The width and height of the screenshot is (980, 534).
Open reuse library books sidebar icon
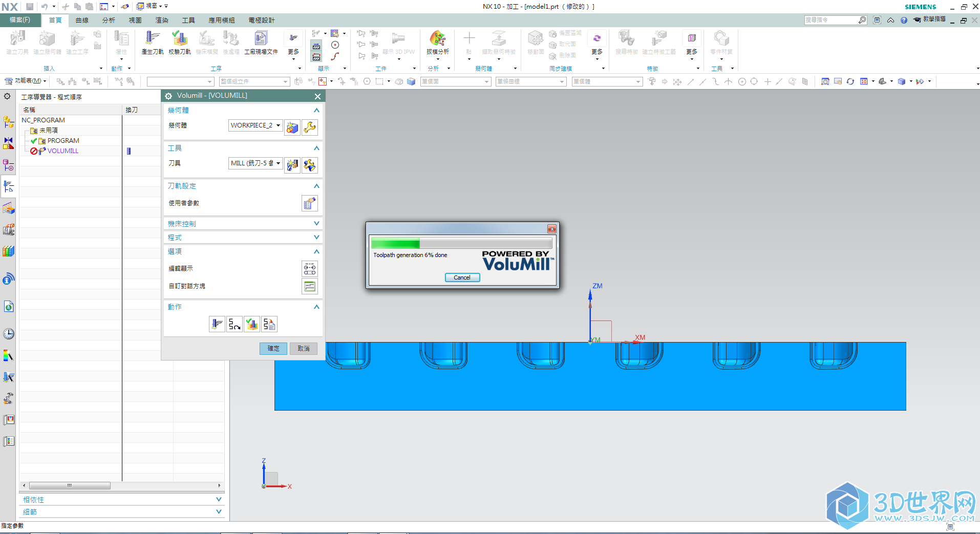(8, 251)
